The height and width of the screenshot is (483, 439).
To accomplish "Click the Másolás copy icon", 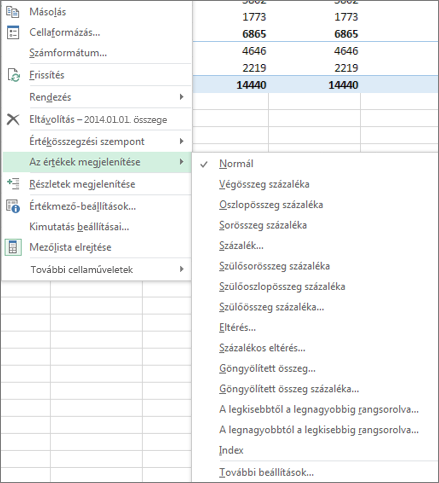I will [x=13, y=12].
